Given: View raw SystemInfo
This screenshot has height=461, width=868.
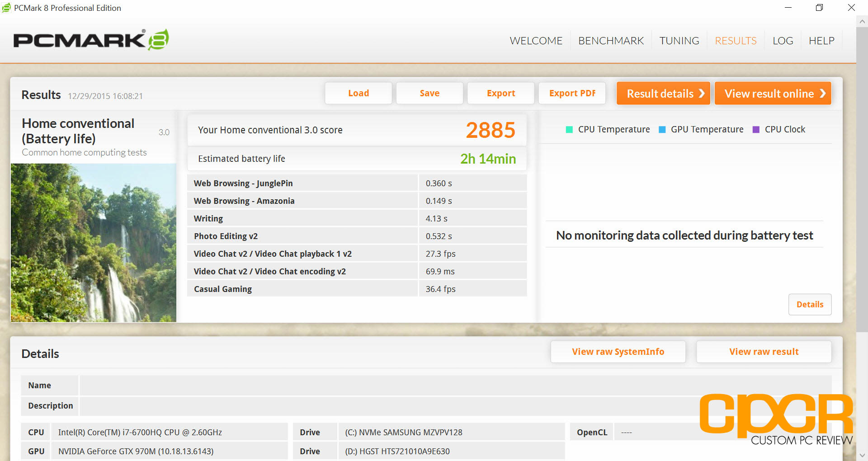Looking at the screenshot, I should tap(618, 352).
